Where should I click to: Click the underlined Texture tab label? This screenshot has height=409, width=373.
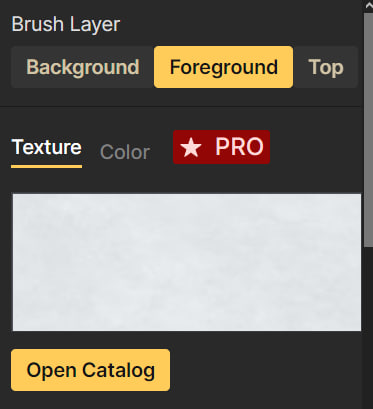coord(46,147)
